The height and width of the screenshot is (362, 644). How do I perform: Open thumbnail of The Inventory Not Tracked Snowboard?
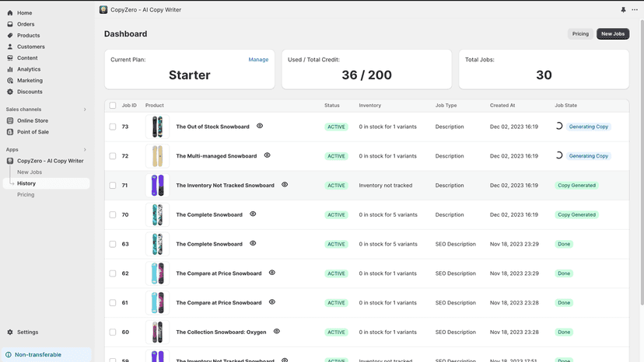[x=157, y=185]
